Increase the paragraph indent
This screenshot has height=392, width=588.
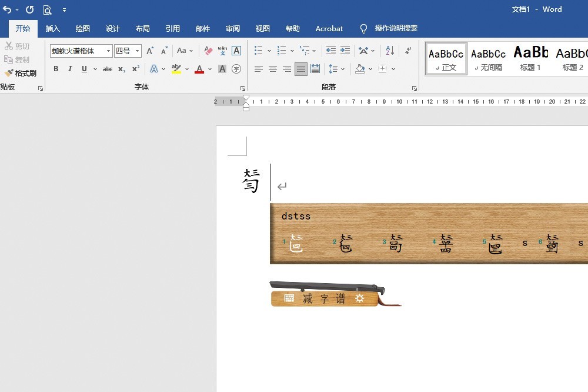pos(345,51)
